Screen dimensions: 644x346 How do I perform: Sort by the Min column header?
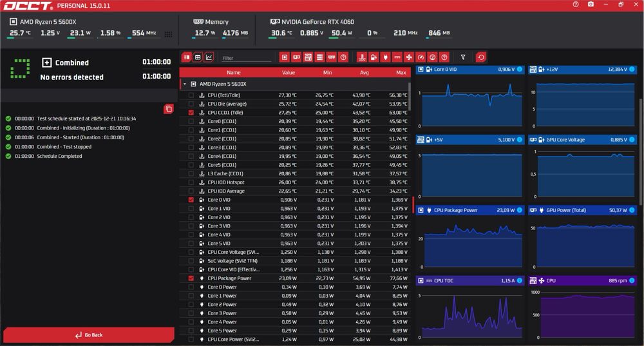(x=327, y=73)
